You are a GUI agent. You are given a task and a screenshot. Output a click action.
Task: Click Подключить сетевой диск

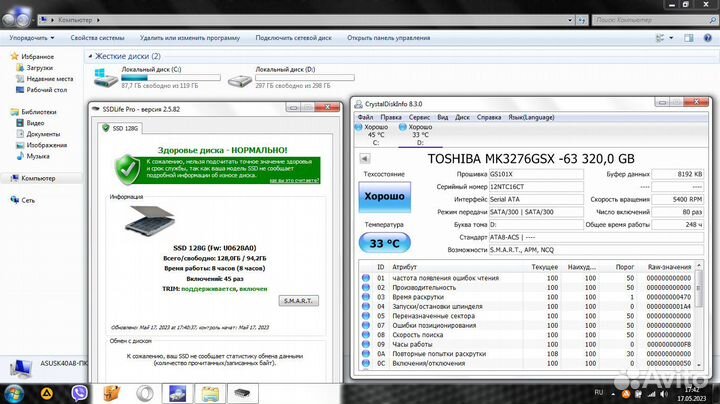(x=293, y=38)
